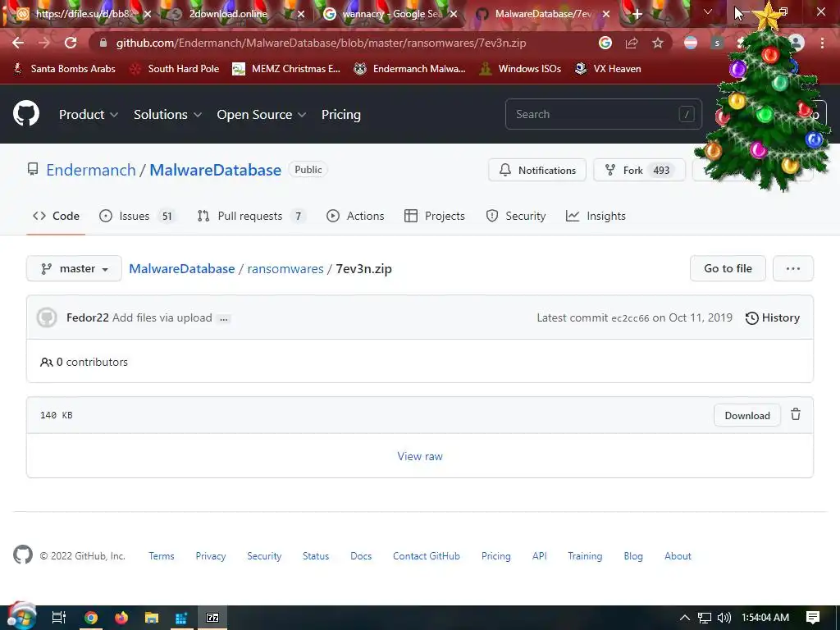This screenshot has height=630, width=840.
Task: Click the Download button
Action: [x=746, y=415]
